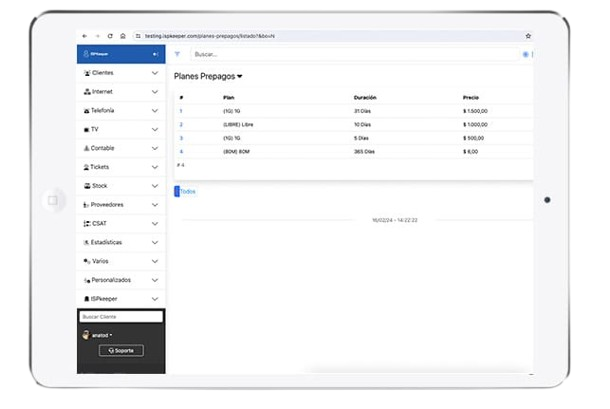Screen dimensions: 610x409
Task: Expand the ISPkeeper menu chevron
Action: tap(155, 299)
